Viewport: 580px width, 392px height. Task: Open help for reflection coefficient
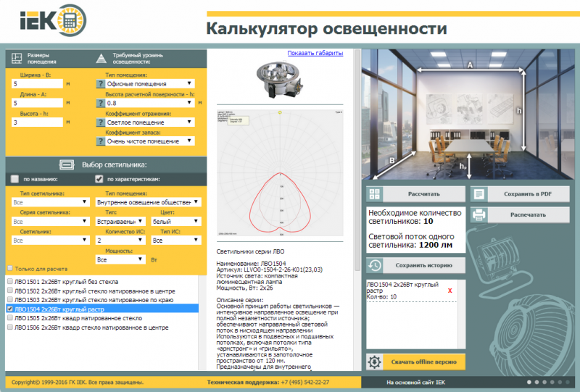101,122
